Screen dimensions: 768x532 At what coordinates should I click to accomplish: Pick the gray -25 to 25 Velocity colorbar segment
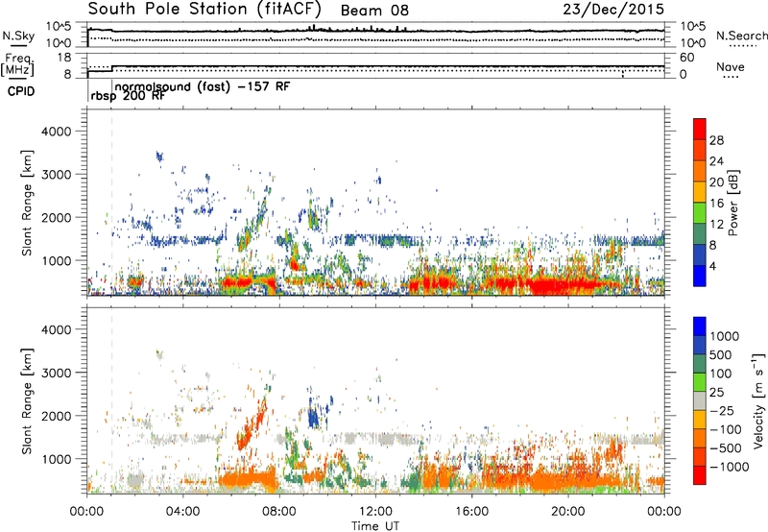[x=700, y=400]
